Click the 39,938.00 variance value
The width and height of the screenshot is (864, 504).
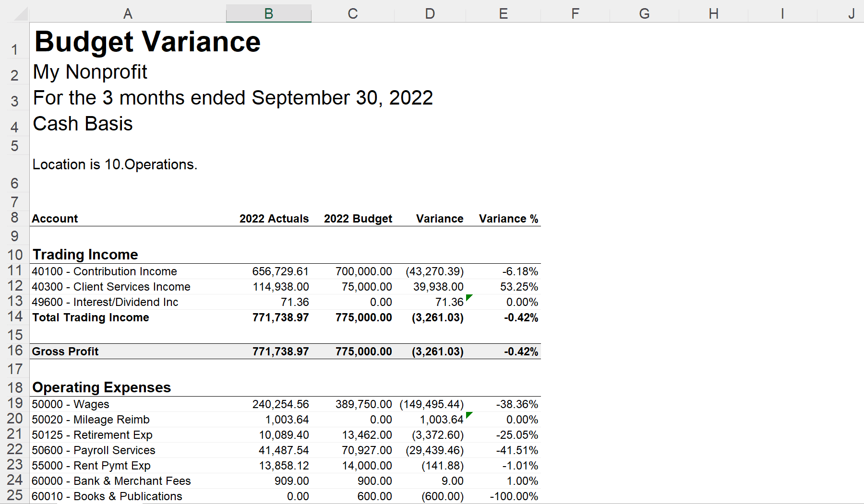click(x=438, y=287)
